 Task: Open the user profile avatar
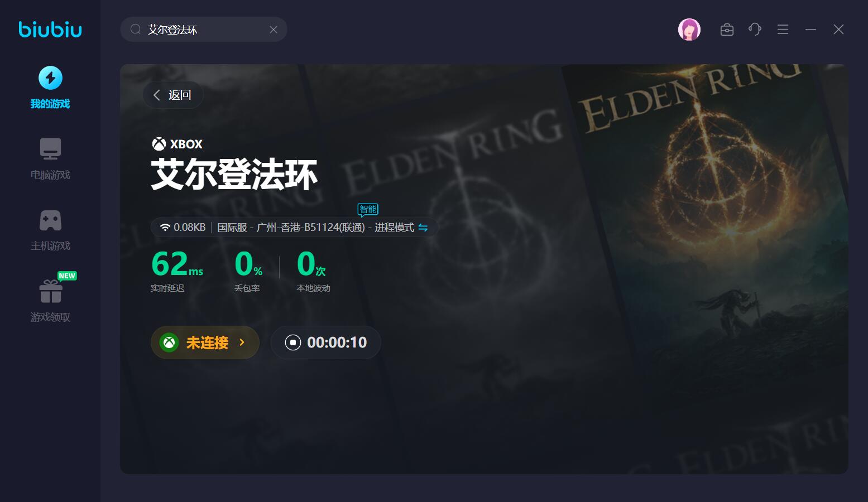pos(689,30)
